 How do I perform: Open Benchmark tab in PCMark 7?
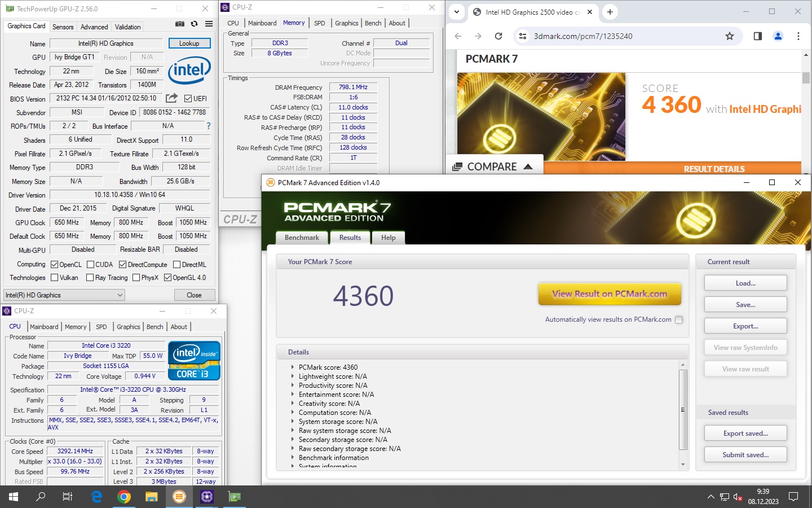pyautogui.click(x=302, y=238)
